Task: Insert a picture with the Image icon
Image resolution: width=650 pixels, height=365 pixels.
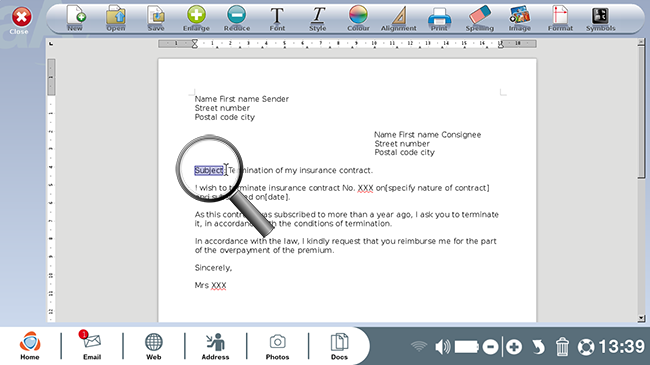Action: click(520, 18)
